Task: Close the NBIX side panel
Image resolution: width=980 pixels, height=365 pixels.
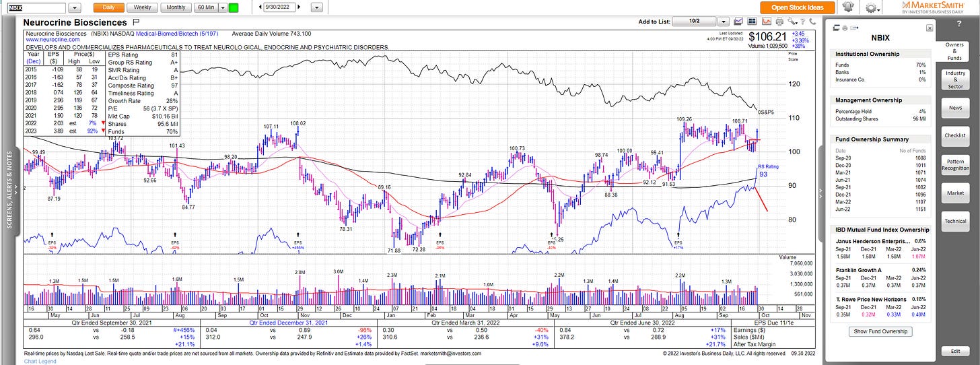Action: pyautogui.click(x=930, y=28)
